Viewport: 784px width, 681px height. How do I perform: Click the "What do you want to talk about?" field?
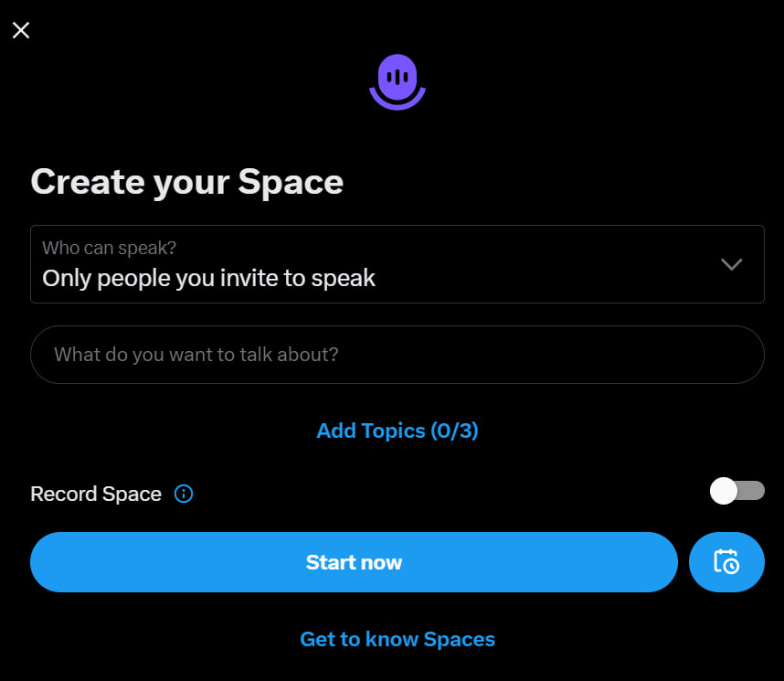[397, 355]
